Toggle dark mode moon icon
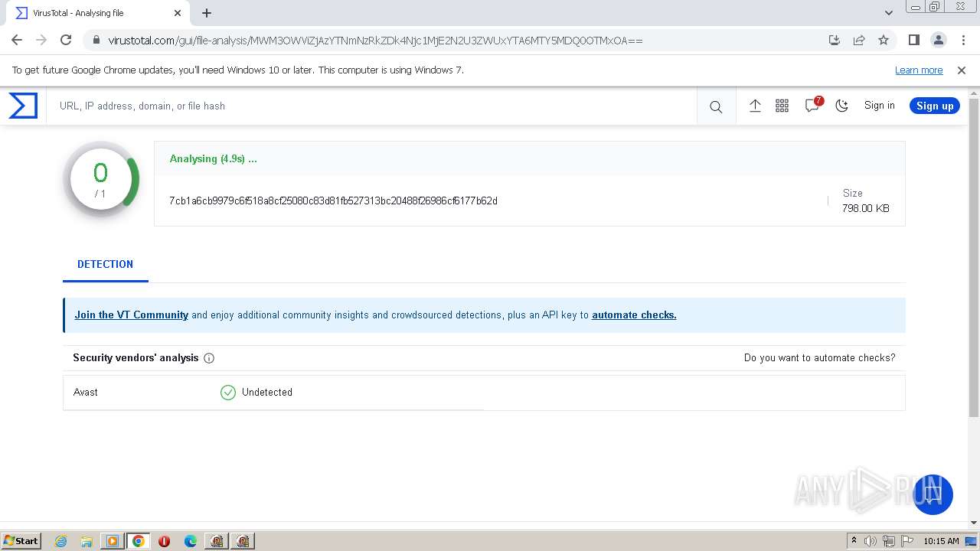This screenshot has height=551, width=980. tap(841, 106)
